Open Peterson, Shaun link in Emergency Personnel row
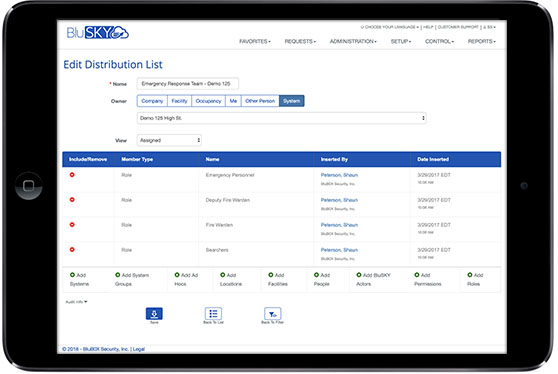Viewport: 558px width, 374px height. pyautogui.click(x=339, y=175)
